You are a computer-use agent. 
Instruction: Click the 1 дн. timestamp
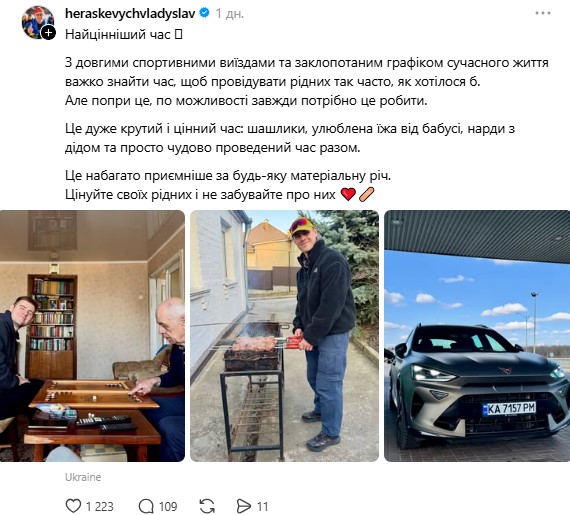click(230, 13)
